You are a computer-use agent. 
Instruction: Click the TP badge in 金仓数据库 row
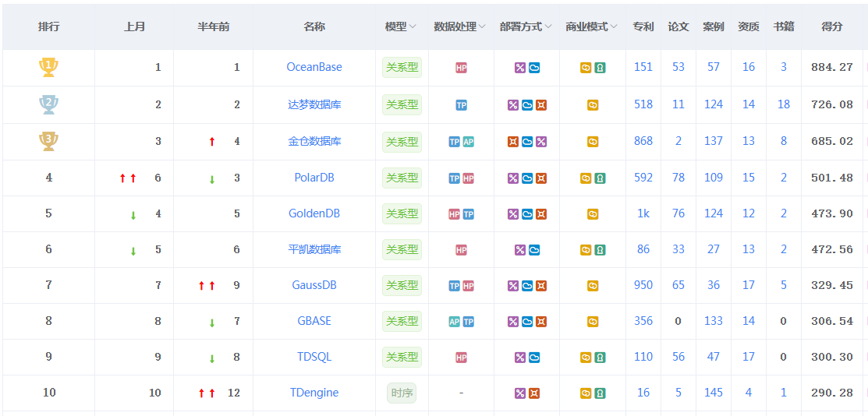(x=455, y=142)
